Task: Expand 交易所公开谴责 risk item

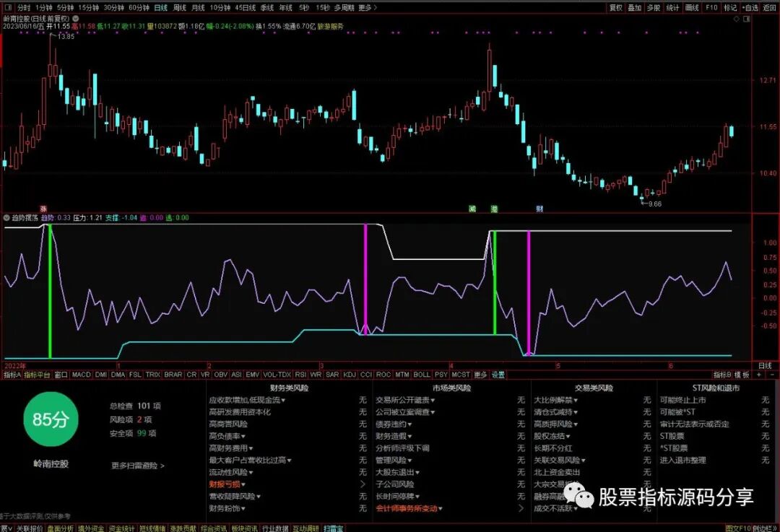Action: [x=405, y=400]
